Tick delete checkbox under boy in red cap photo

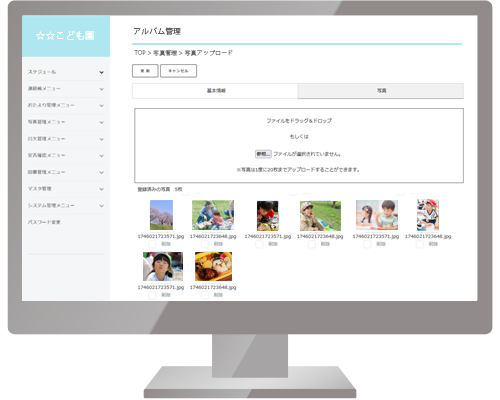click(420, 244)
